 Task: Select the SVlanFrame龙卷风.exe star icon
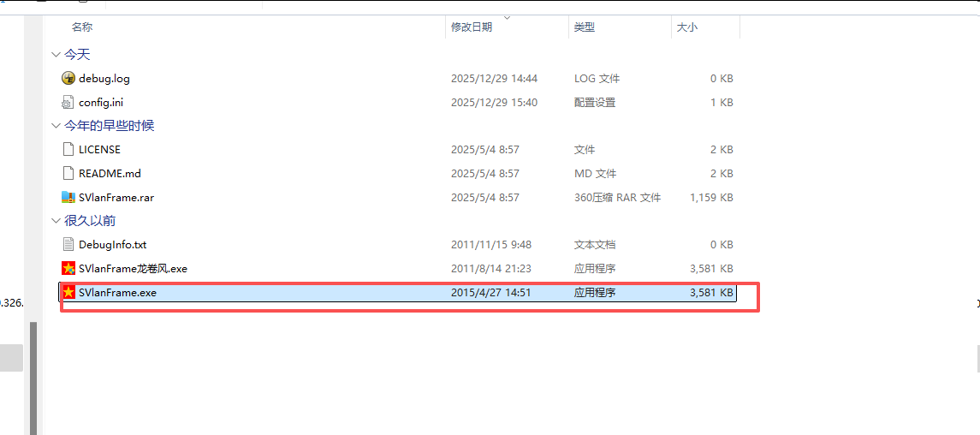tap(68, 268)
